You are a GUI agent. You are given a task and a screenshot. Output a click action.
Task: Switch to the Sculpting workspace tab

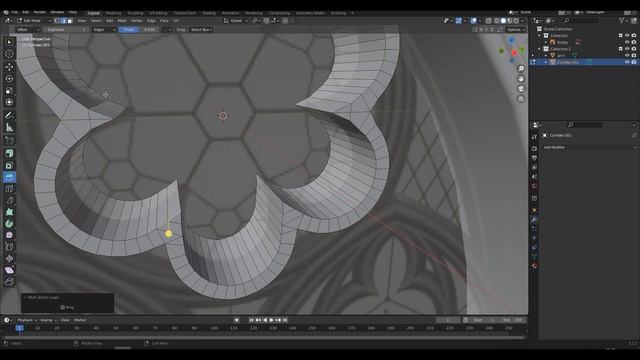(136, 13)
